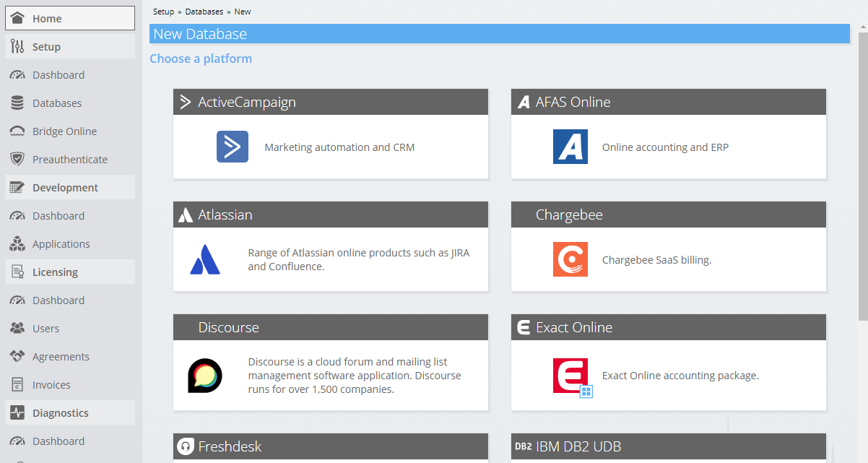Go to Databases in the sidebar
Image resolution: width=868 pixels, height=463 pixels.
[x=70, y=103]
